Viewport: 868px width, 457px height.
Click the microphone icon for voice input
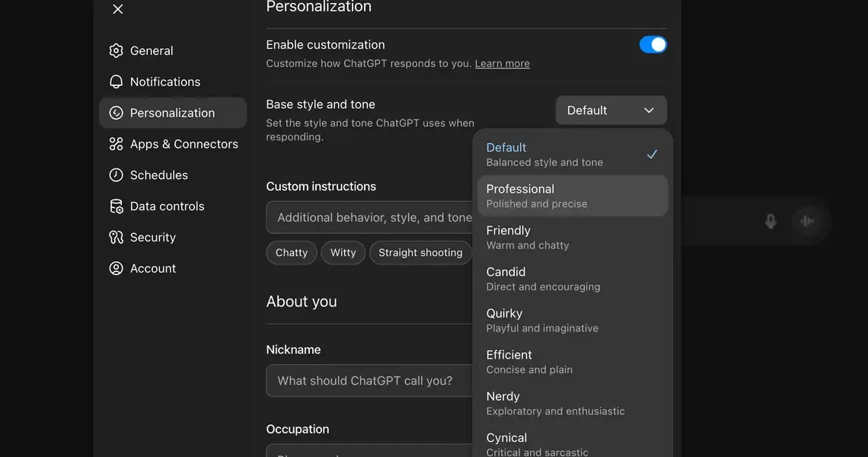(770, 220)
